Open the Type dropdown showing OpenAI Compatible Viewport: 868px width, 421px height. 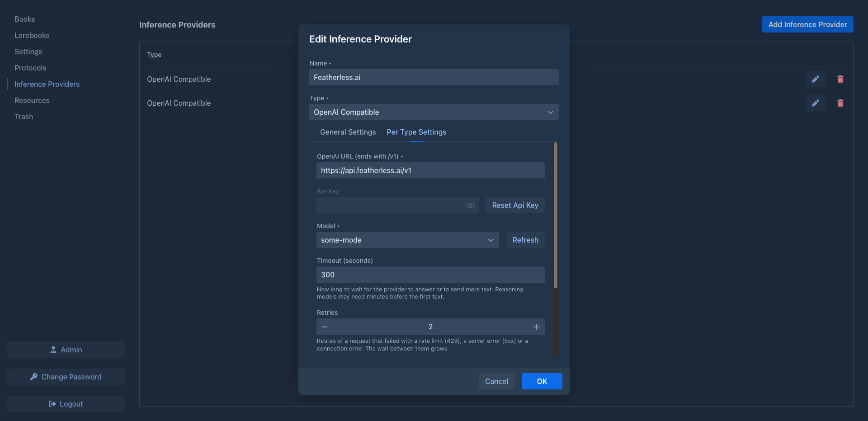pos(434,112)
